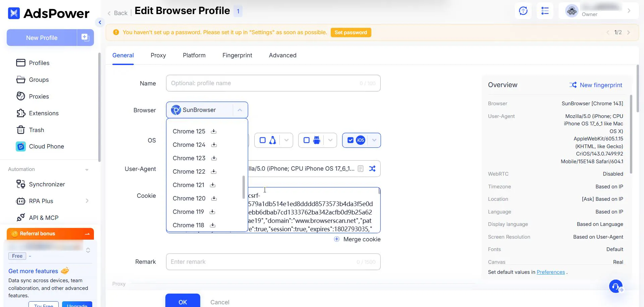
Task: Cancel editing the profile
Action: pyautogui.click(x=220, y=302)
